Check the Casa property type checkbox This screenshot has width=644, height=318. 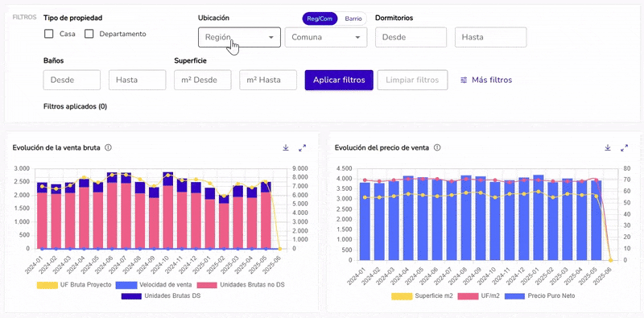click(x=49, y=34)
